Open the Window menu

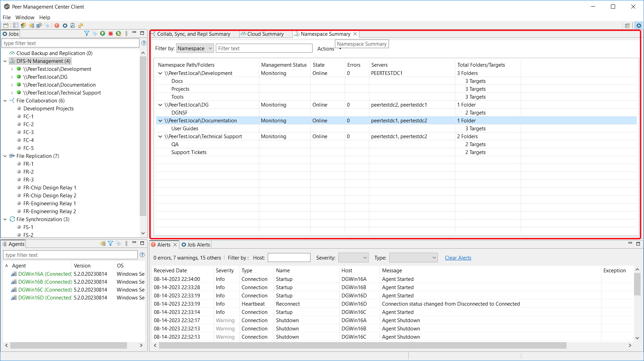pyautogui.click(x=25, y=17)
